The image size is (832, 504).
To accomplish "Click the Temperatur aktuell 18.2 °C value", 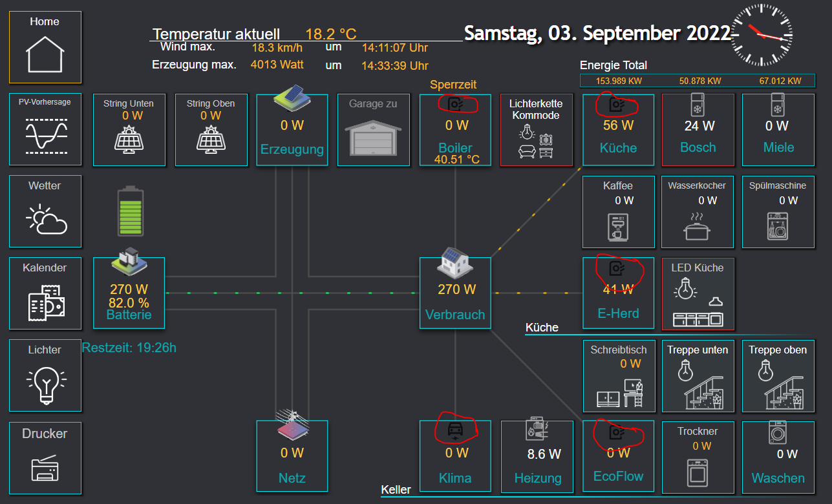I will (x=331, y=34).
